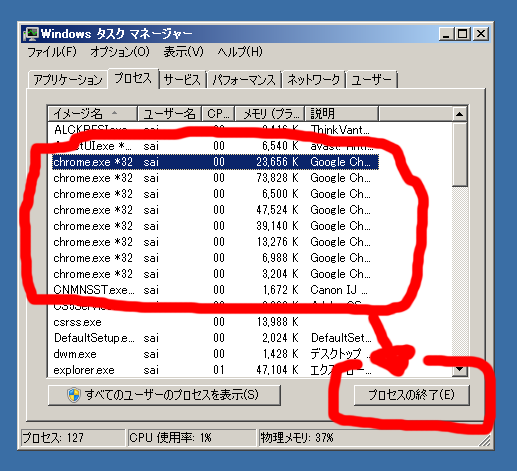Switch to the アプリケーション tab
517x471 pixels.
68,80
